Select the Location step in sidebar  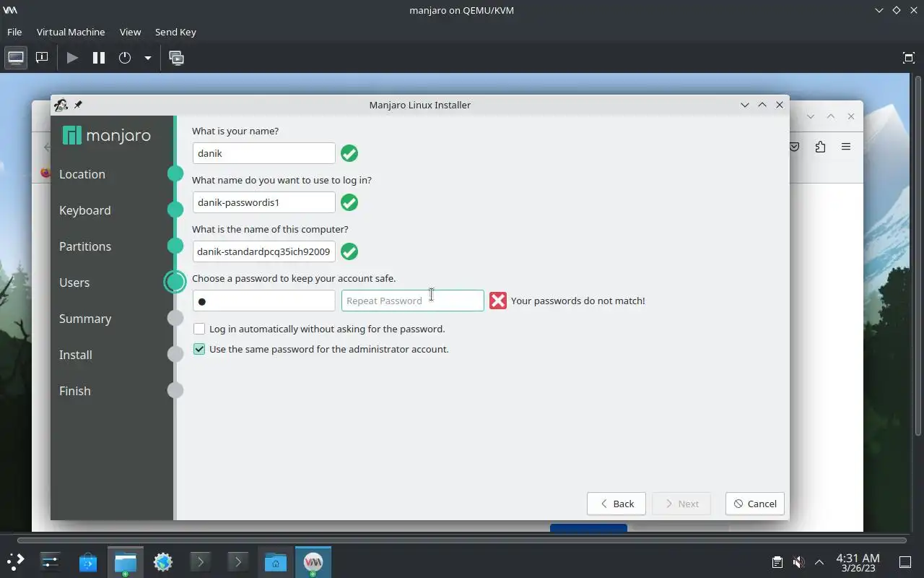coord(82,174)
